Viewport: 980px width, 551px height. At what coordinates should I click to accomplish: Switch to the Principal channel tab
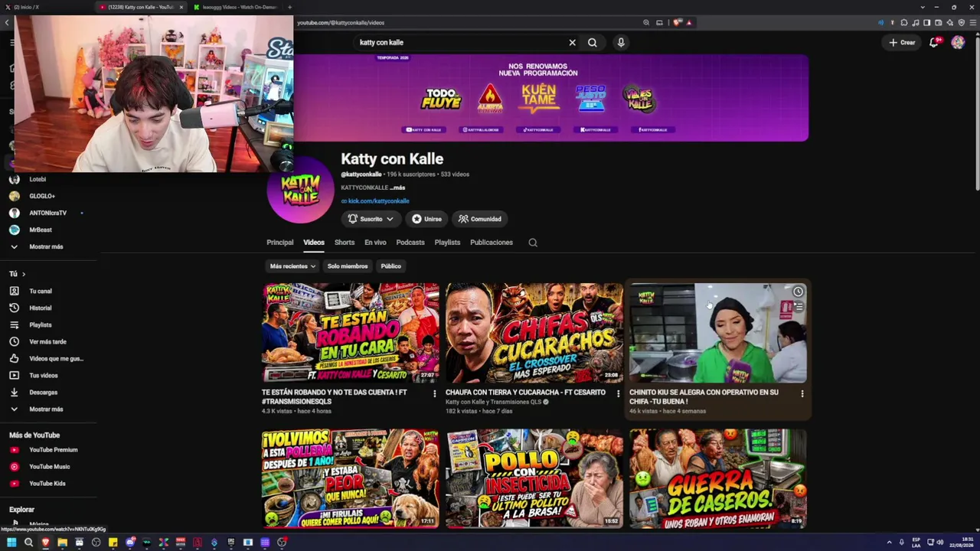[x=280, y=243]
